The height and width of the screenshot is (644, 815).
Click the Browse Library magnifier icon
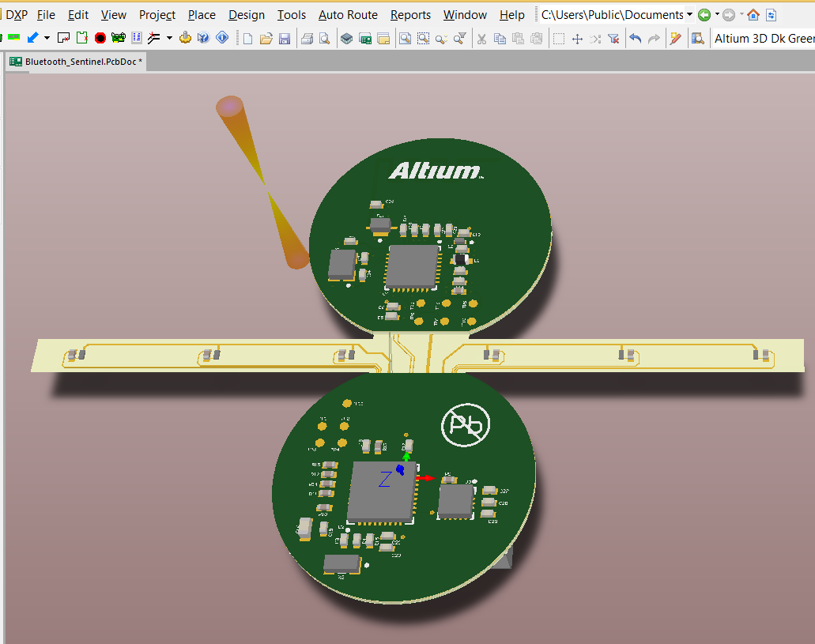697,38
